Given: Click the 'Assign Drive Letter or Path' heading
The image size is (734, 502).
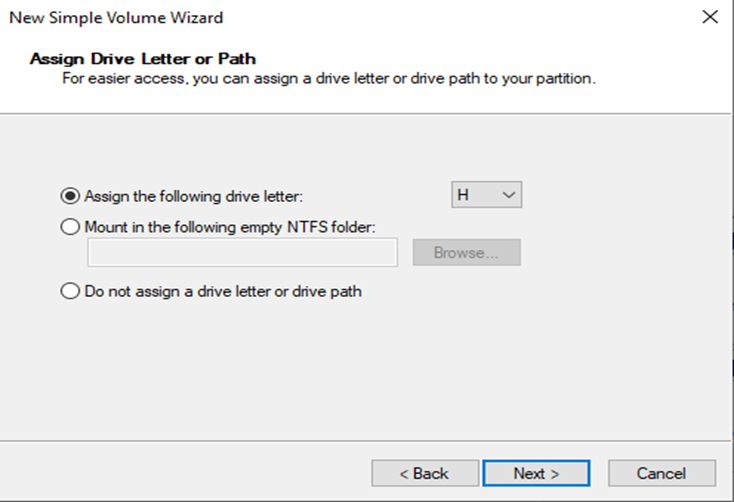Looking at the screenshot, I should pyautogui.click(x=143, y=59).
